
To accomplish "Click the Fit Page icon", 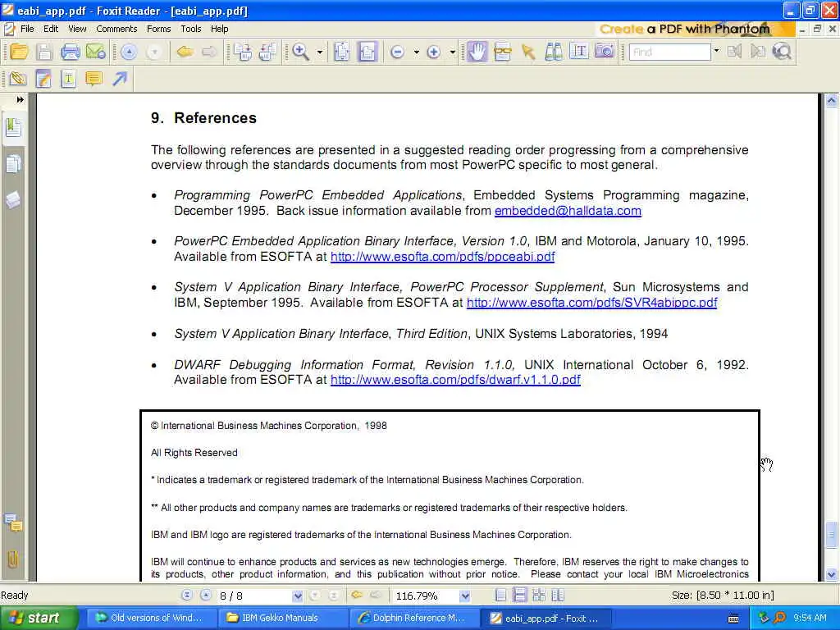I will (342, 52).
